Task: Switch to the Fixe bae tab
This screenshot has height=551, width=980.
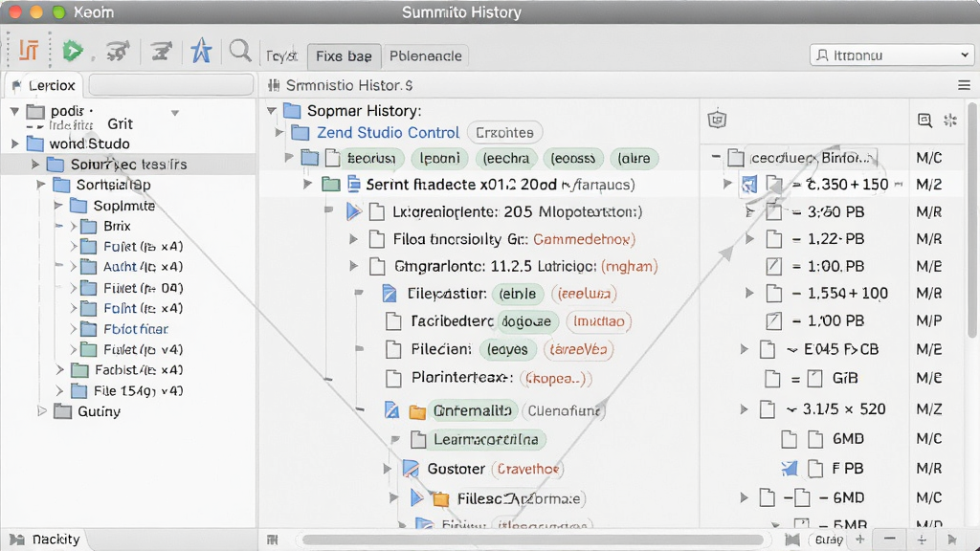Action: [x=344, y=56]
